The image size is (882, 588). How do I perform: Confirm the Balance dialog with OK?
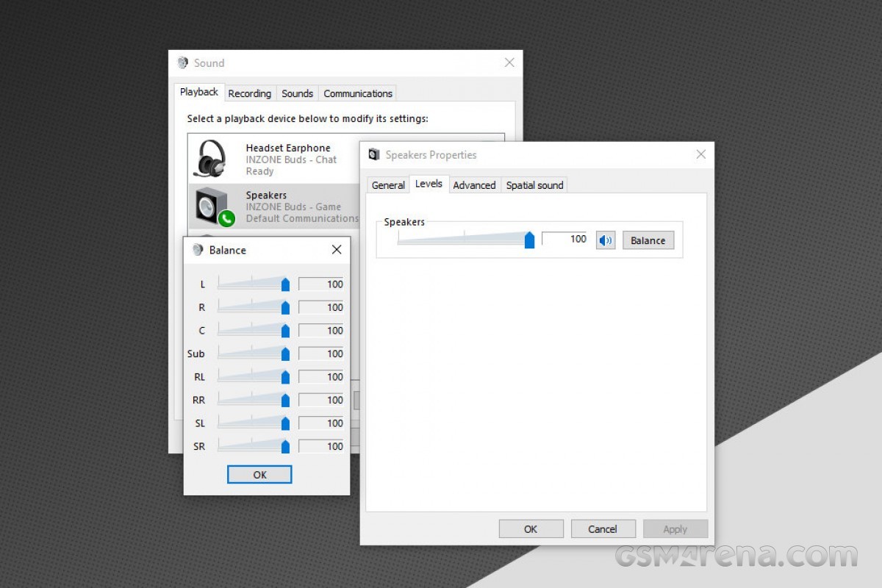click(259, 475)
